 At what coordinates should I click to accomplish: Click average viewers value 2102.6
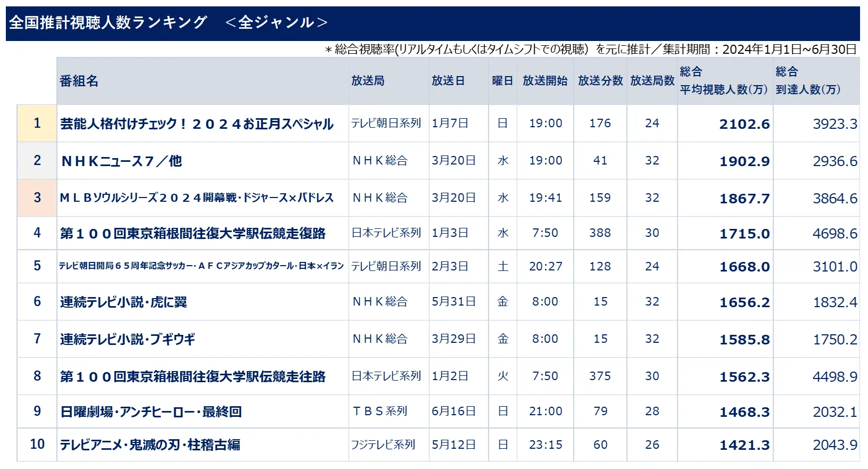pyautogui.click(x=744, y=124)
